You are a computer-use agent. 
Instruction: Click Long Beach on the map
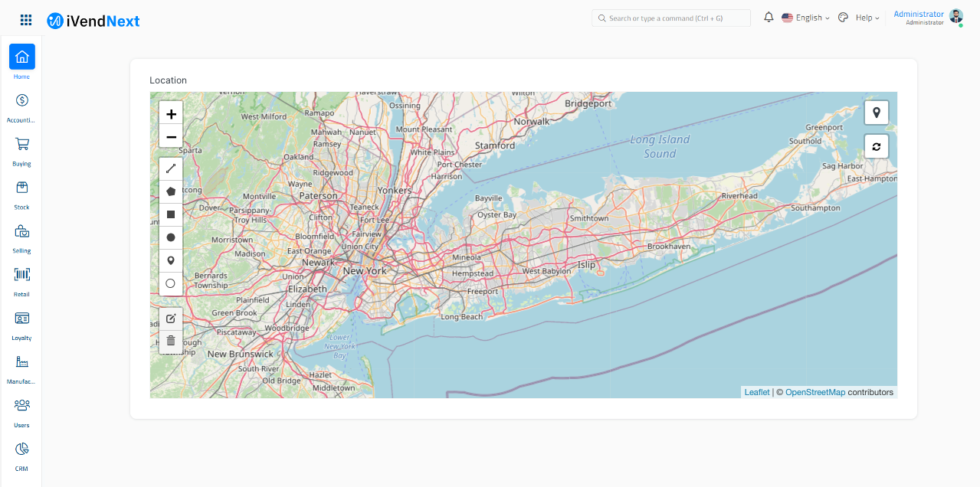pos(462,317)
